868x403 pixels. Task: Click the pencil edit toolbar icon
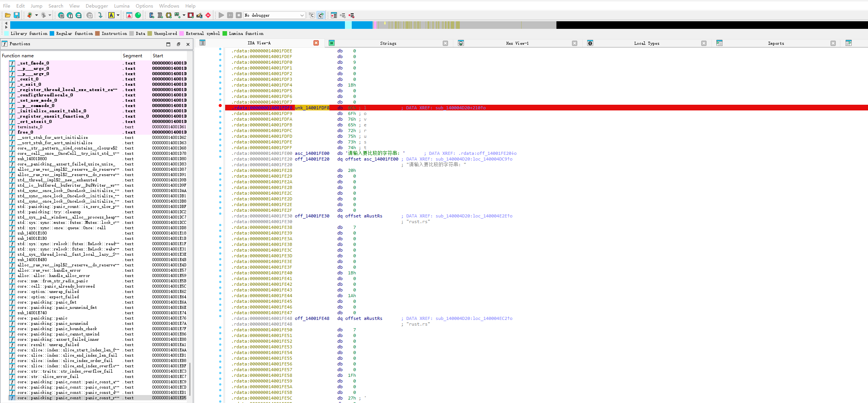pyautogui.click(x=199, y=15)
